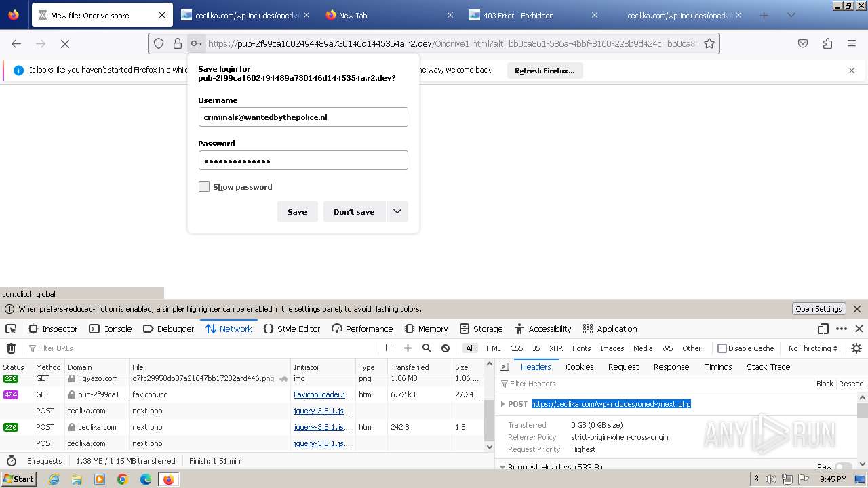Show hidden system tray icons
Image resolution: width=868 pixels, height=488 pixels.
pyautogui.click(x=756, y=479)
